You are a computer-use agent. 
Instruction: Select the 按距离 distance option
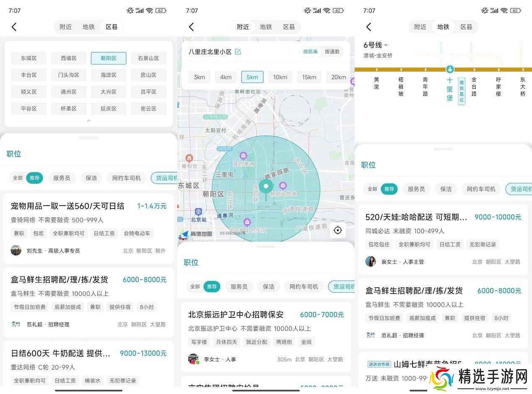pos(310,52)
